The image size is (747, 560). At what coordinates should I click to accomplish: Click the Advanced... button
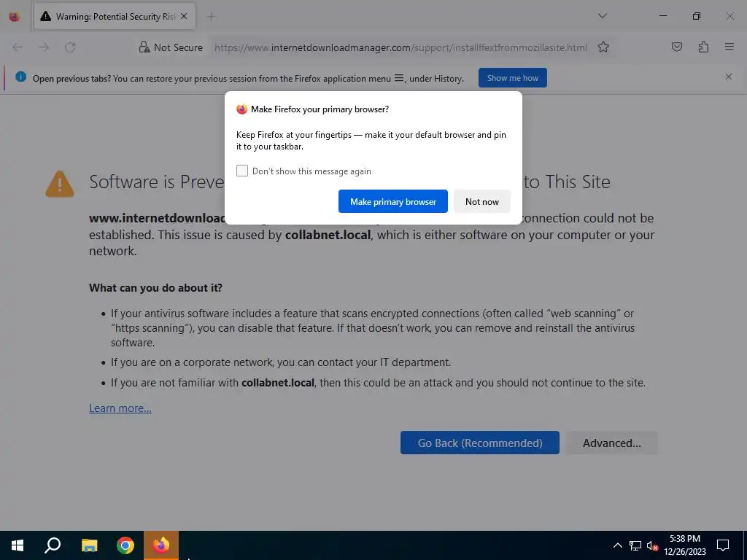coord(612,443)
